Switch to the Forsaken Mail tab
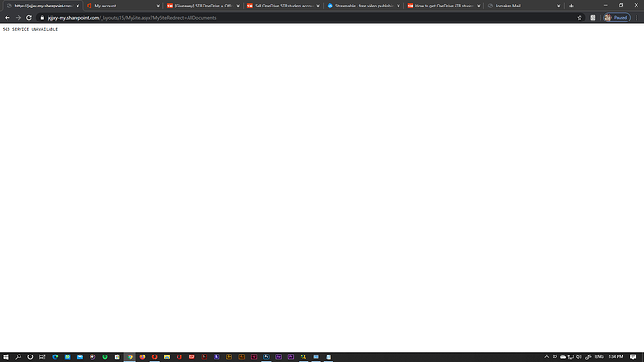The width and height of the screenshot is (644, 362). 524,6
